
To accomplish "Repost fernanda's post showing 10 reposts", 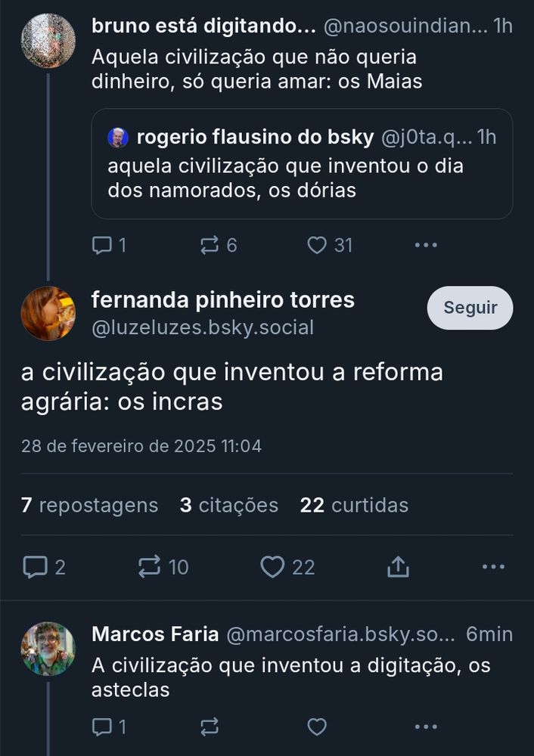I will coord(163,567).
